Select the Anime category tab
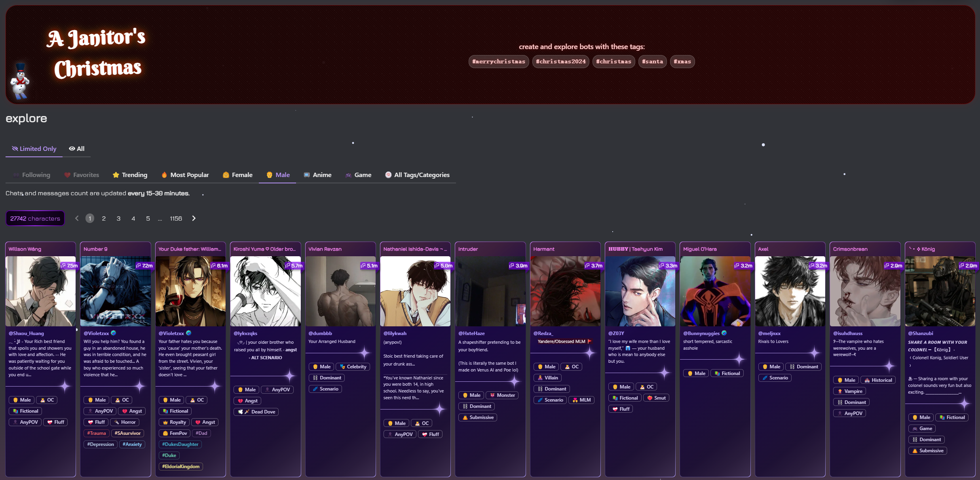The height and width of the screenshot is (480, 980). point(317,175)
